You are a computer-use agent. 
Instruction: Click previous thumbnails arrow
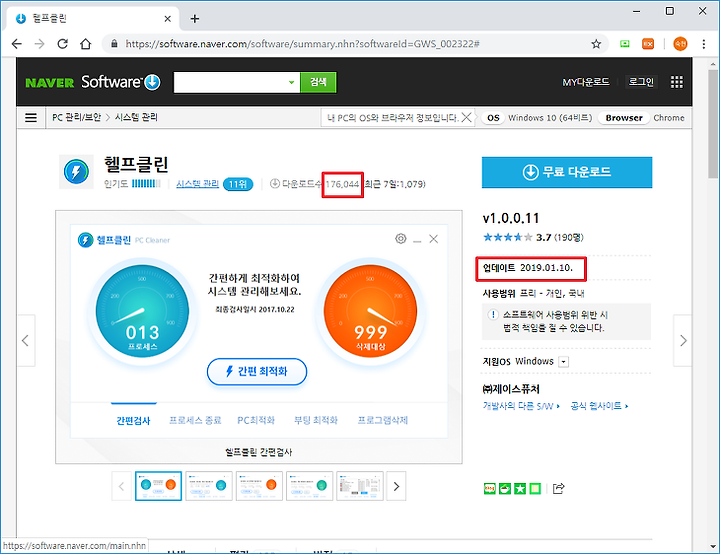click(121, 486)
